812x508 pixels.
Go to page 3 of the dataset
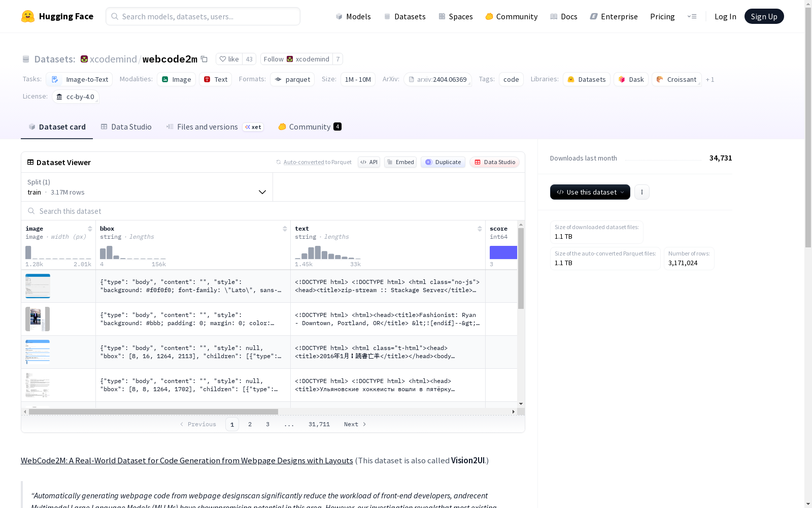(x=267, y=424)
